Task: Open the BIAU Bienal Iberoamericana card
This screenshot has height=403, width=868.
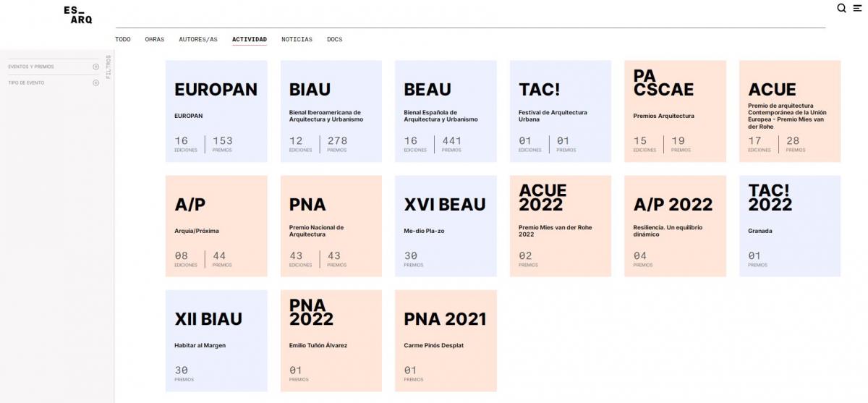Action: click(331, 111)
